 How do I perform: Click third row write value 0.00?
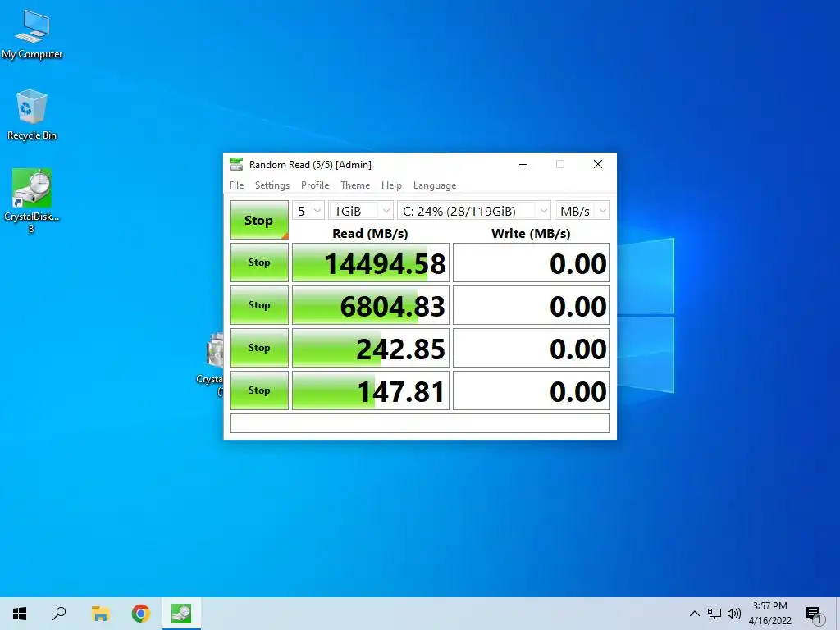click(532, 348)
